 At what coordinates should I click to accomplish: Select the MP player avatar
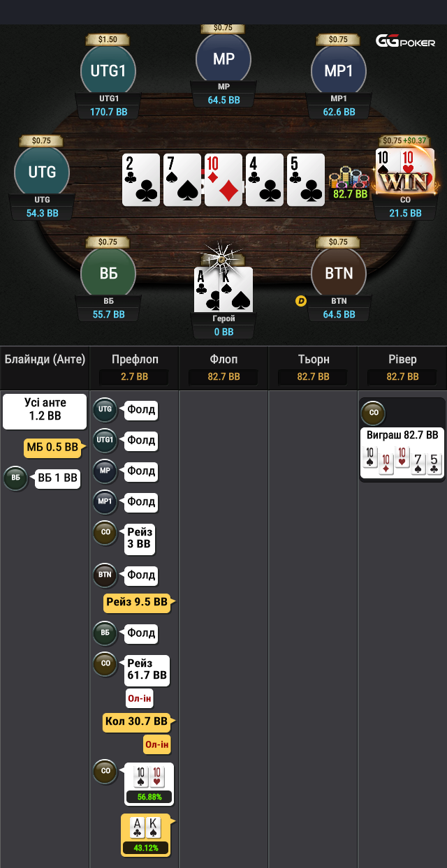pos(223,59)
